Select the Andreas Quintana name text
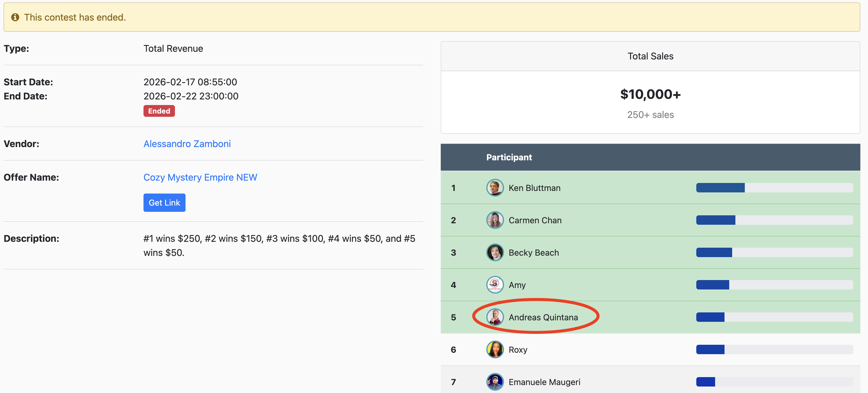This screenshot has height=393, width=868. coord(543,317)
